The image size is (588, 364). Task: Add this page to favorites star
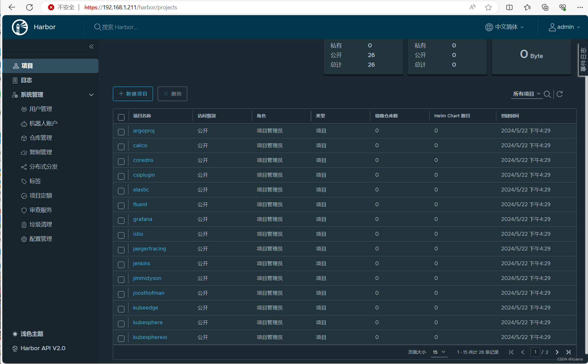click(488, 7)
